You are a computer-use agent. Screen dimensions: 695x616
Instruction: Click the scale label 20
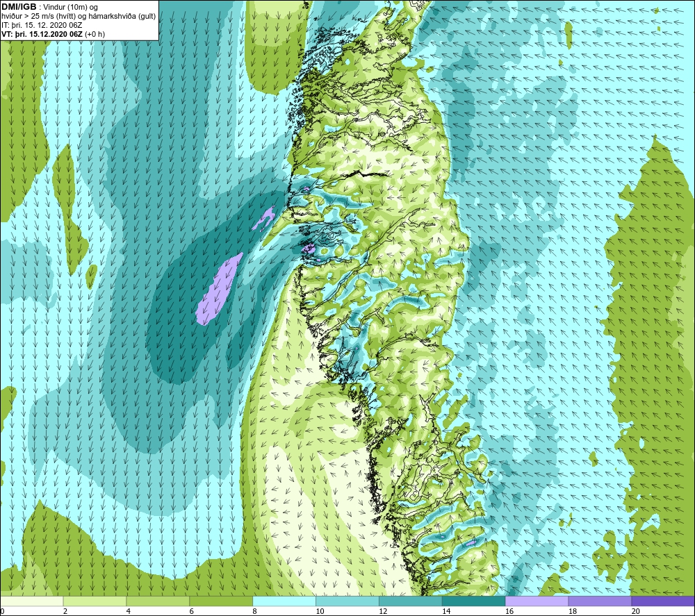coord(636,611)
